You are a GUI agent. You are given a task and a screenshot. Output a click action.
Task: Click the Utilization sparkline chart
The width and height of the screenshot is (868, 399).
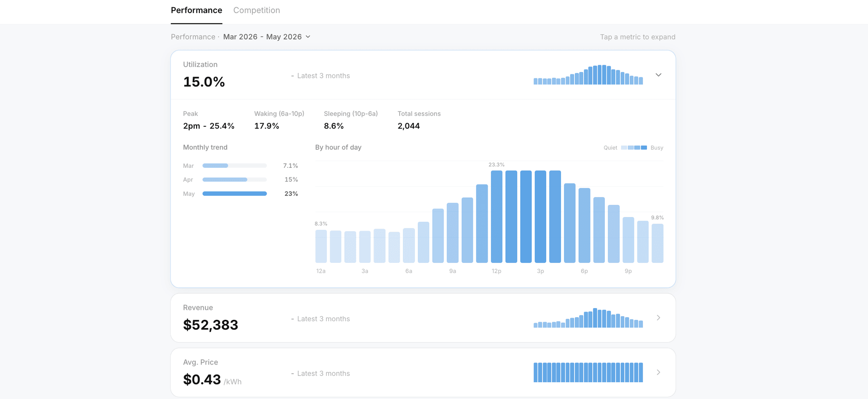tap(588, 75)
